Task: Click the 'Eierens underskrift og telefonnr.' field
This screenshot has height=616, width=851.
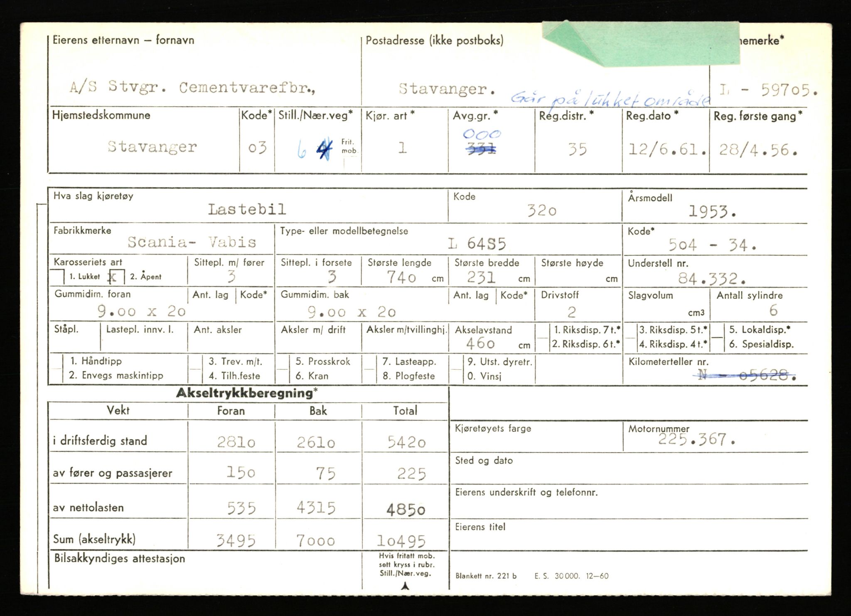Action: 629,501
